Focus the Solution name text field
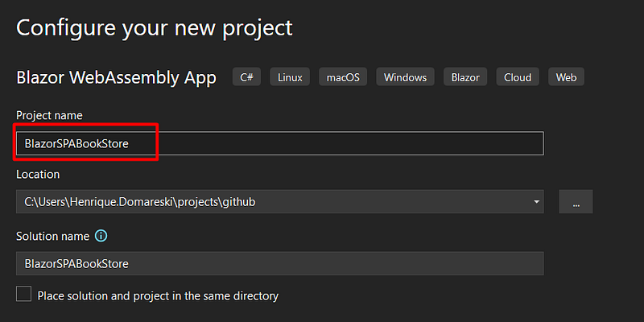 [279, 263]
